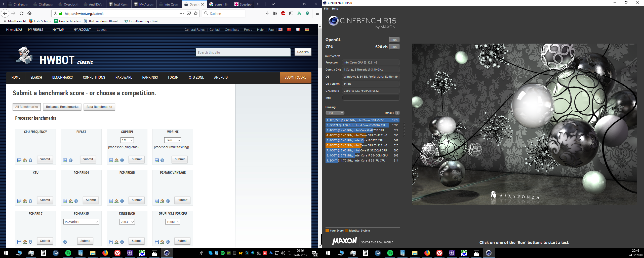Run the Cinebench CPU test
644x258 pixels.
(394, 47)
